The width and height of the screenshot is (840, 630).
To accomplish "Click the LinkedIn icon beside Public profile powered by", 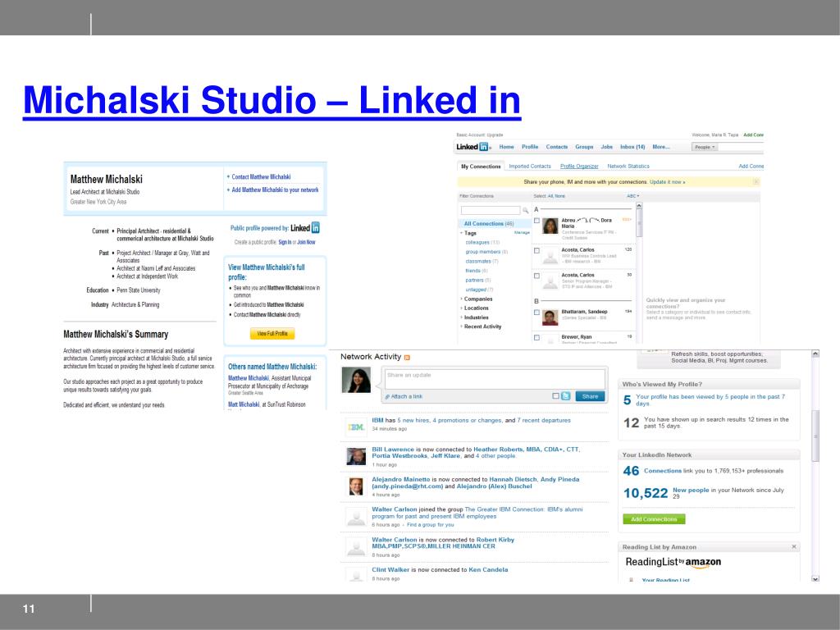I will (316, 228).
